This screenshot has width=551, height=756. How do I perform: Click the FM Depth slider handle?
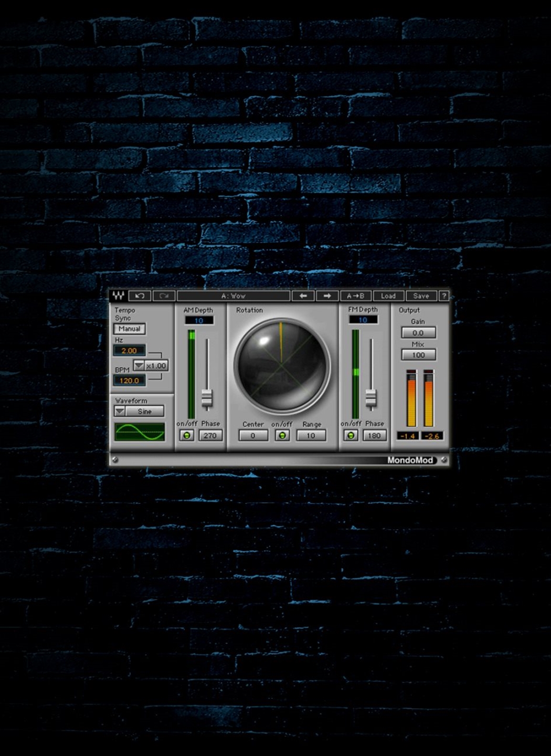point(372,398)
